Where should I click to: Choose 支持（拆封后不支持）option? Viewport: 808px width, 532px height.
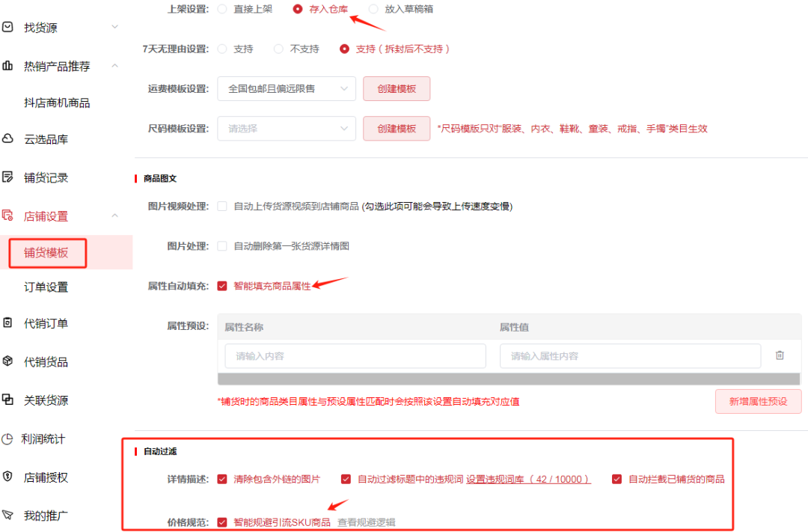[344, 49]
